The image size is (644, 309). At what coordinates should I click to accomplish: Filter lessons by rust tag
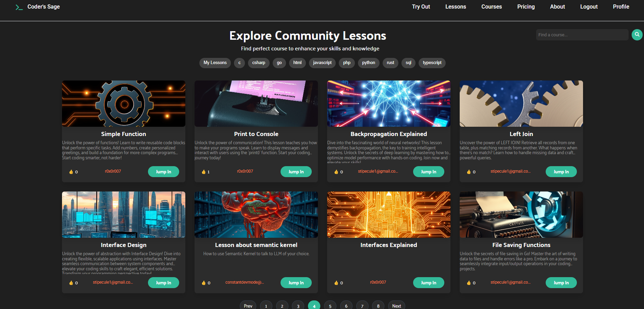(x=391, y=63)
